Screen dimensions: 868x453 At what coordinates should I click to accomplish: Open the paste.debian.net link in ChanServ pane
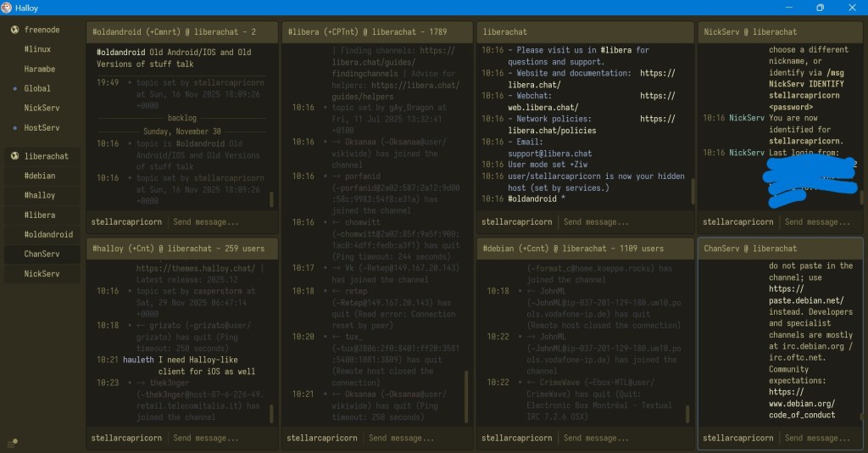click(x=806, y=294)
